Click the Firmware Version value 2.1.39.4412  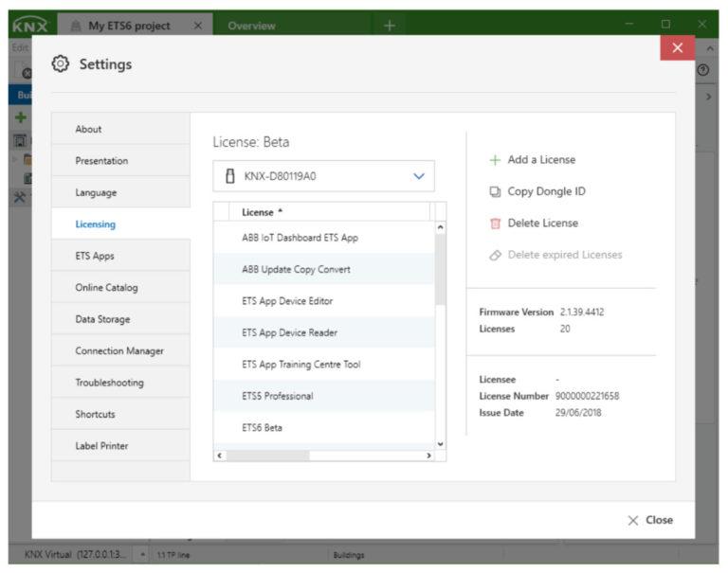(582, 312)
